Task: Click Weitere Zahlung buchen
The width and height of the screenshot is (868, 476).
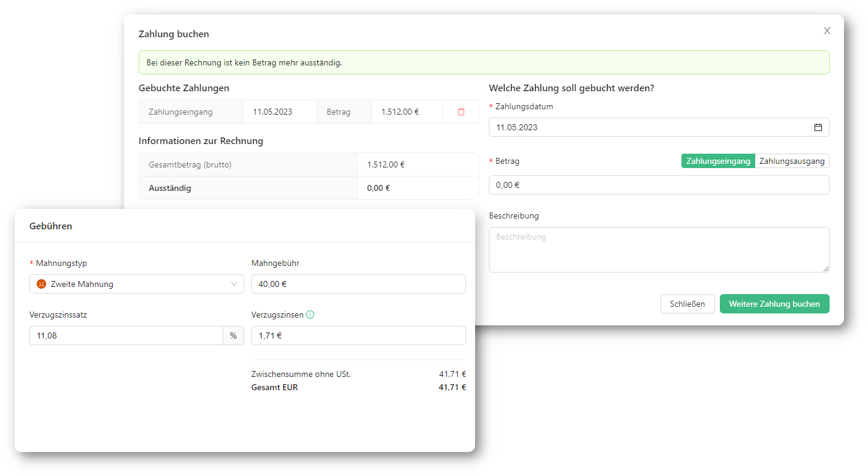Action: 774,304
